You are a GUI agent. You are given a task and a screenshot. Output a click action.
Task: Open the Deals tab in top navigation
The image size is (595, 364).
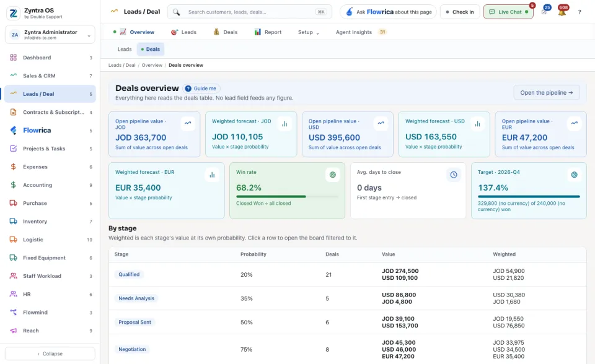coord(226,32)
